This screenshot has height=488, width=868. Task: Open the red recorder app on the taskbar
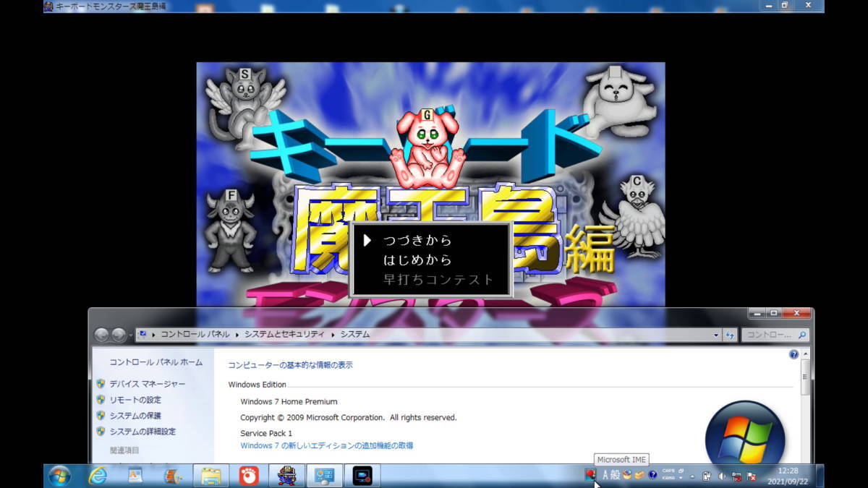(x=249, y=476)
